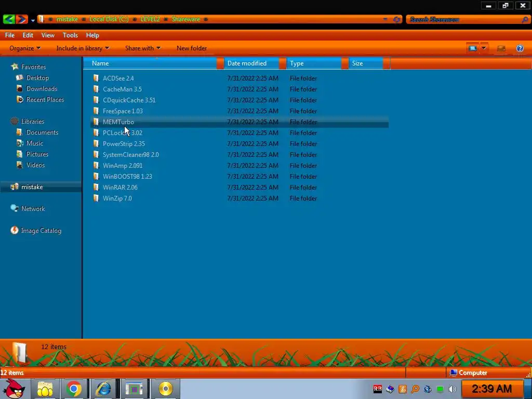Screen dimensions: 532x399
Task: Click the volume speaker tray icon
Action: click(452, 389)
